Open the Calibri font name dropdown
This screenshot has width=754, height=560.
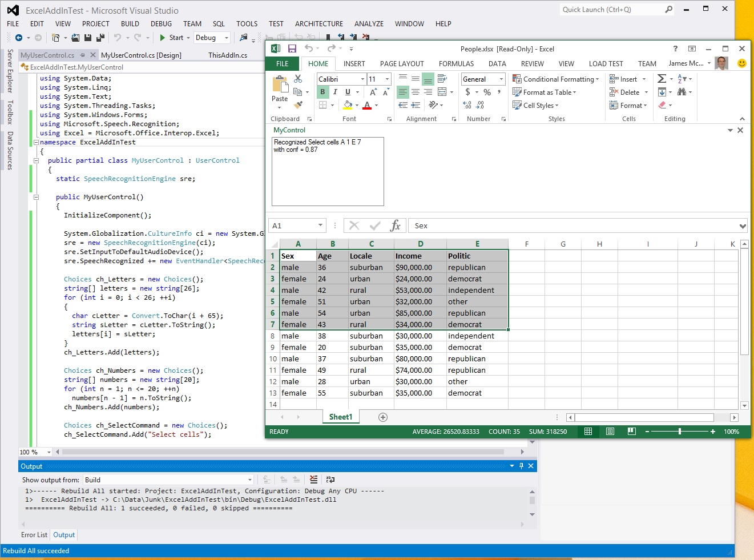coord(362,79)
